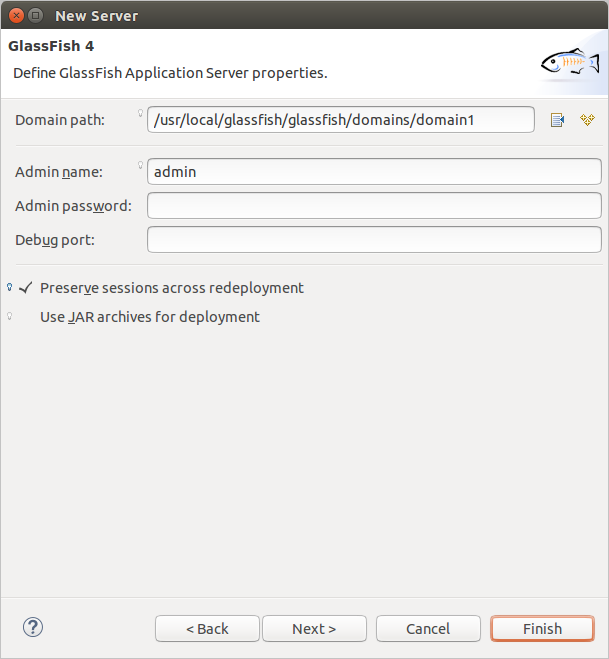609x659 pixels.
Task: Toggle Preserve sessions across redeployment checkbox
Action: pos(26,288)
